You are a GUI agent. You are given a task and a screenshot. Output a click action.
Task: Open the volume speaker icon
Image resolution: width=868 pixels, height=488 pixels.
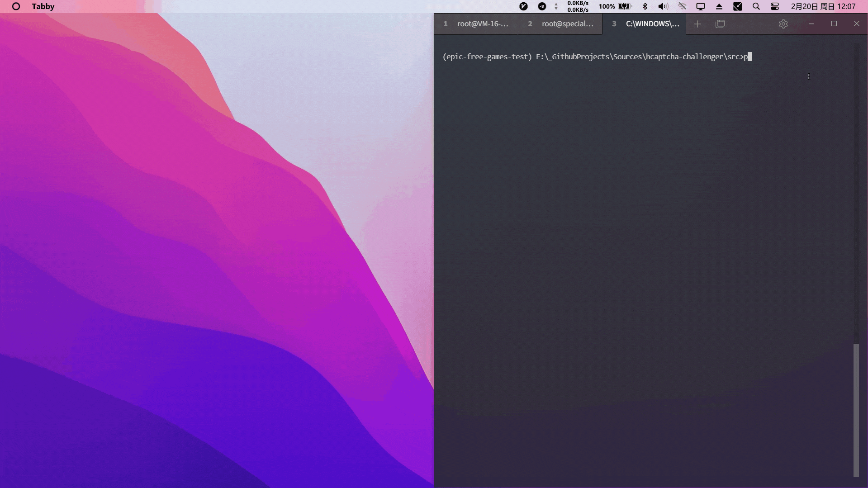[663, 6]
